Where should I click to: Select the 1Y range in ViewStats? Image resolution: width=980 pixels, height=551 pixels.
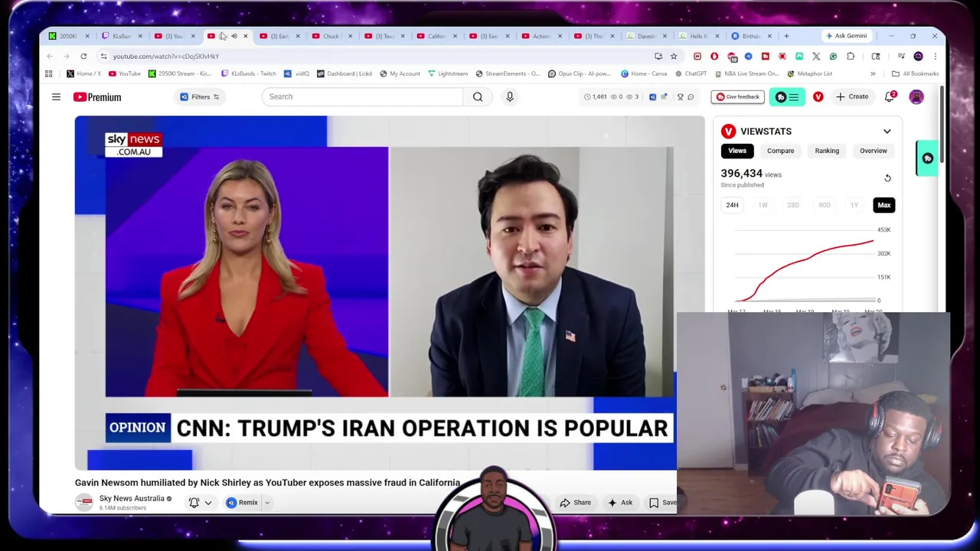coord(854,205)
